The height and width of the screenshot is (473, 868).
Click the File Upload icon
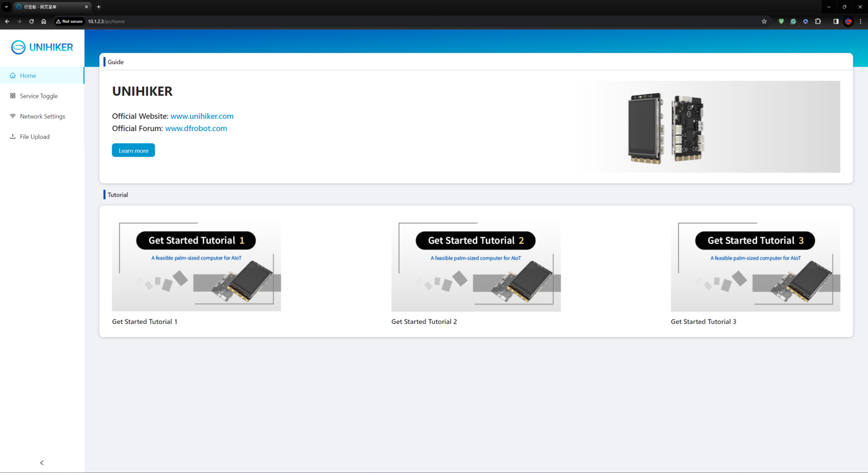12,136
